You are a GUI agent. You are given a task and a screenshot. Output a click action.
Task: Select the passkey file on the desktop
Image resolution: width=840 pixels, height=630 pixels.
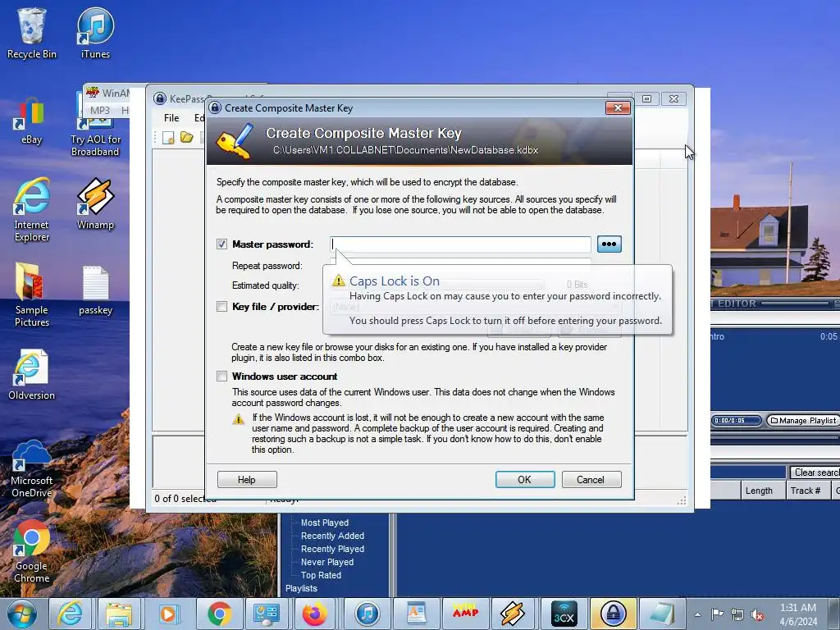tap(95, 290)
